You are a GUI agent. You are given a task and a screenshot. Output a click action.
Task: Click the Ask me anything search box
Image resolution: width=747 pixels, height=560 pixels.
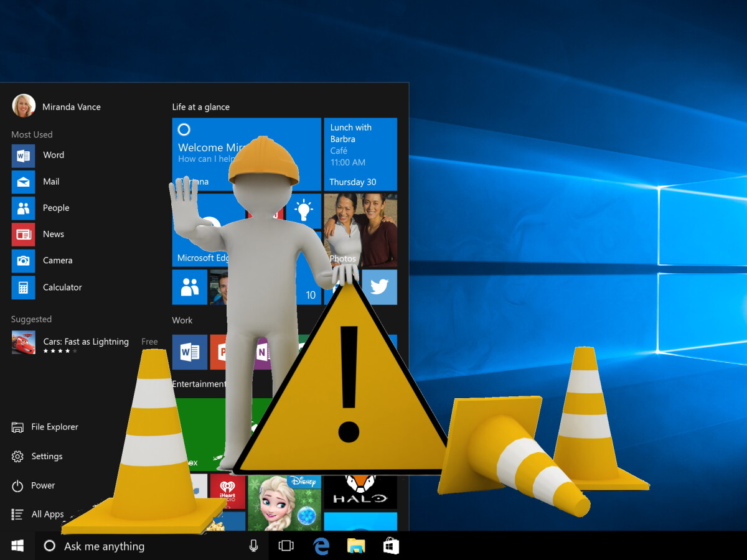125,546
